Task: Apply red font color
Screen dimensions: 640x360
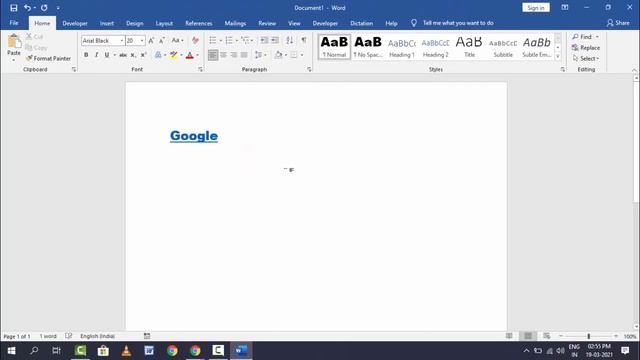Action: 190,55
